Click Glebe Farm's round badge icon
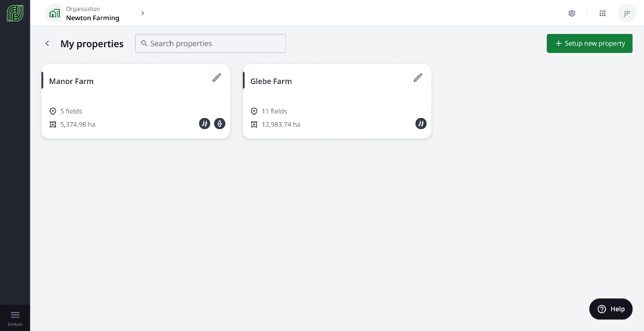Screen dimensions: 644x331 tap(421, 123)
